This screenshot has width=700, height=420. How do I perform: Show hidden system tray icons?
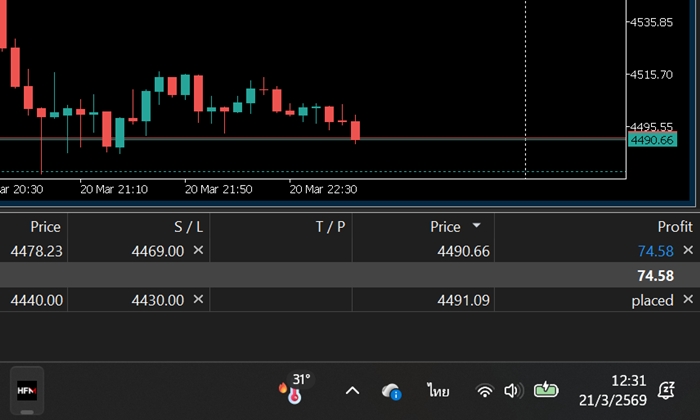(x=352, y=391)
